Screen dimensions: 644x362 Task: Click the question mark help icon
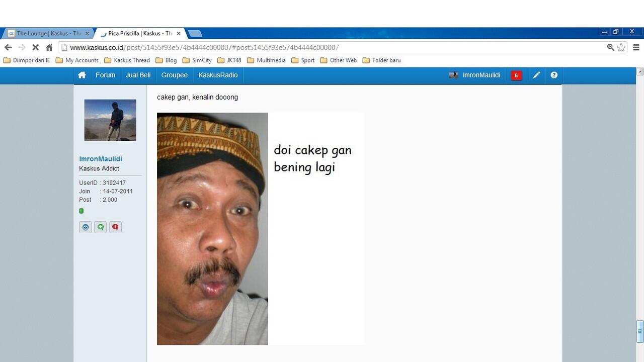pos(554,75)
